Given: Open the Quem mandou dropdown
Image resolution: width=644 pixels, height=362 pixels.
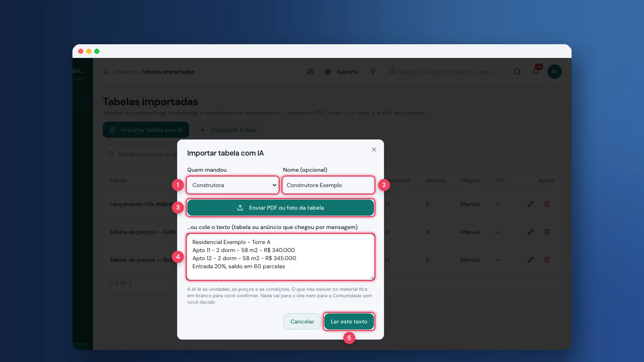Looking at the screenshot, I should (x=233, y=185).
